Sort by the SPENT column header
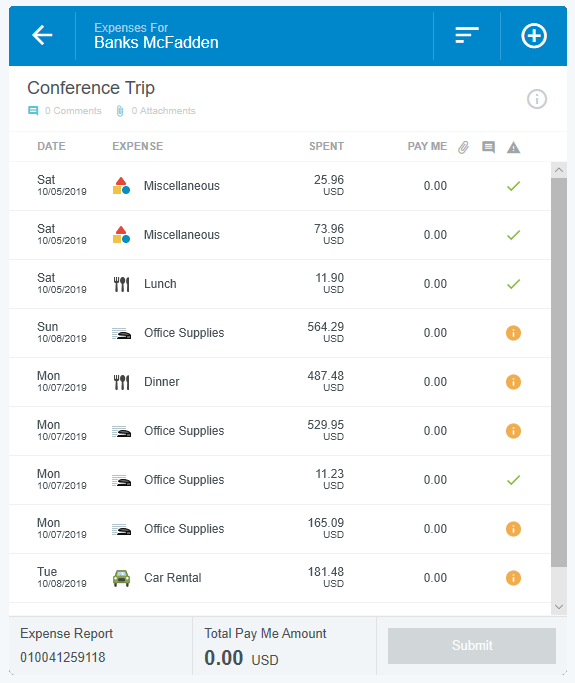The image size is (575, 683). pyautogui.click(x=326, y=146)
